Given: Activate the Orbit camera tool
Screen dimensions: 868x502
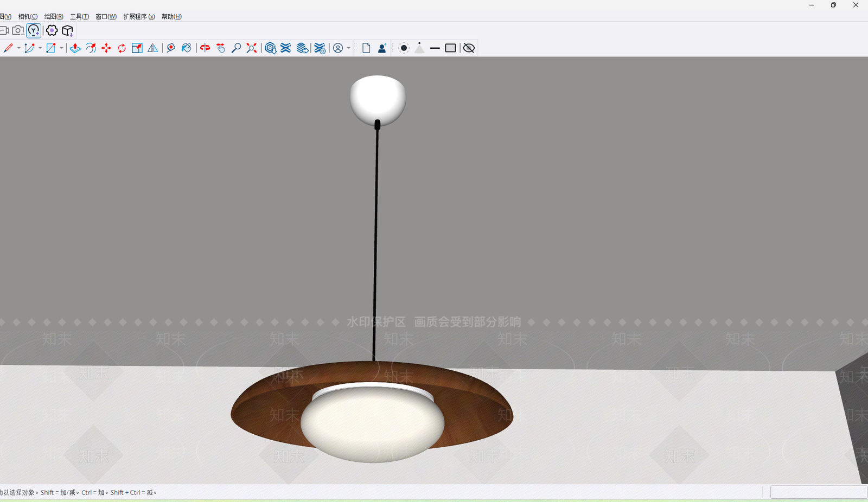Looking at the screenshot, I should [205, 48].
